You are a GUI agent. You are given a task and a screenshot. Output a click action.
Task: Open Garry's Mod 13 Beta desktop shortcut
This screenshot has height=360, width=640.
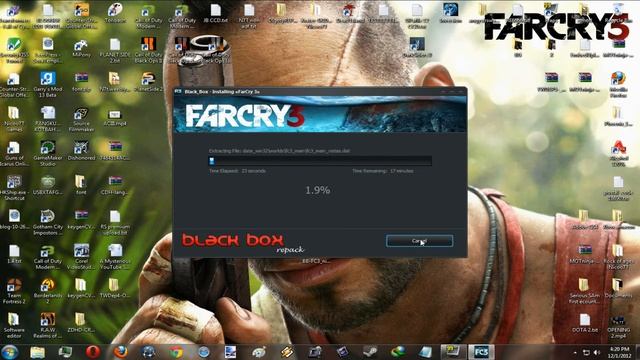tap(48, 84)
